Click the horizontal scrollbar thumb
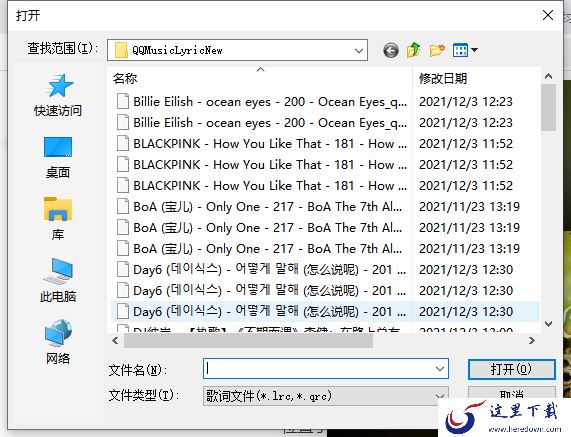This screenshot has width=571, height=437. click(x=248, y=340)
